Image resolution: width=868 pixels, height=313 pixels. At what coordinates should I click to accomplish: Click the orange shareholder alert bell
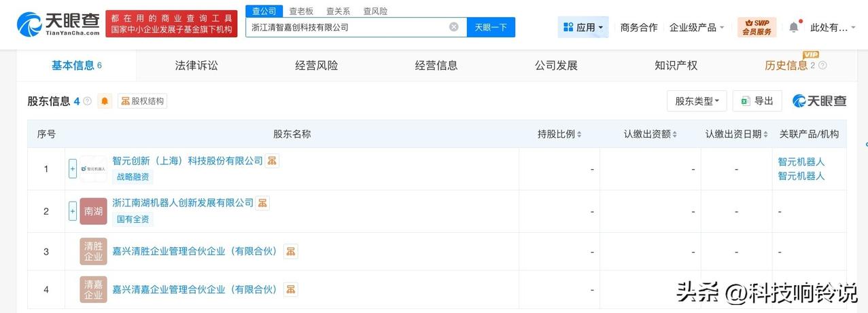pyautogui.click(x=105, y=101)
